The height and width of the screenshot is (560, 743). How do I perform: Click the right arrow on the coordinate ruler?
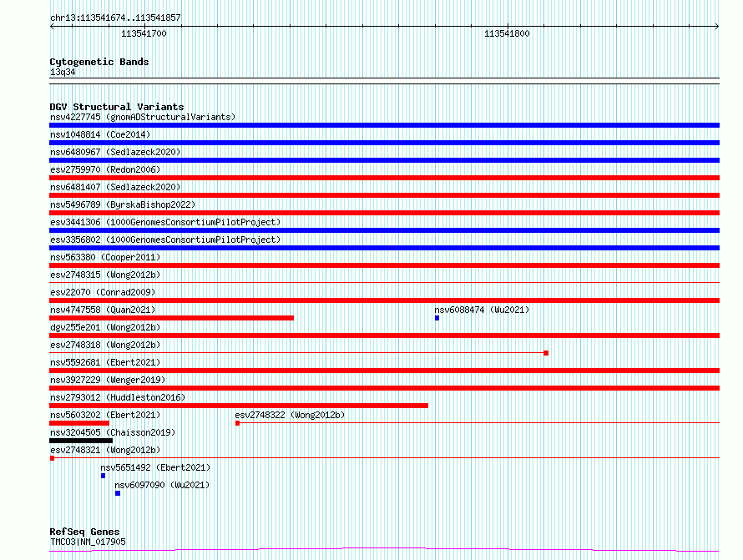[717, 26]
